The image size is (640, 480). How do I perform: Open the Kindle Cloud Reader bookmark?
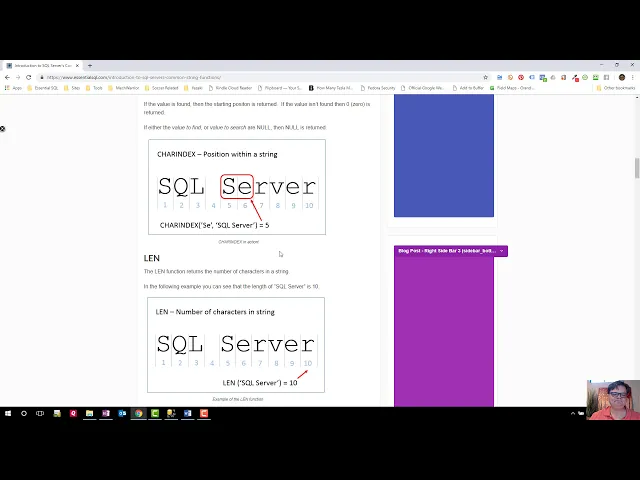point(230,88)
